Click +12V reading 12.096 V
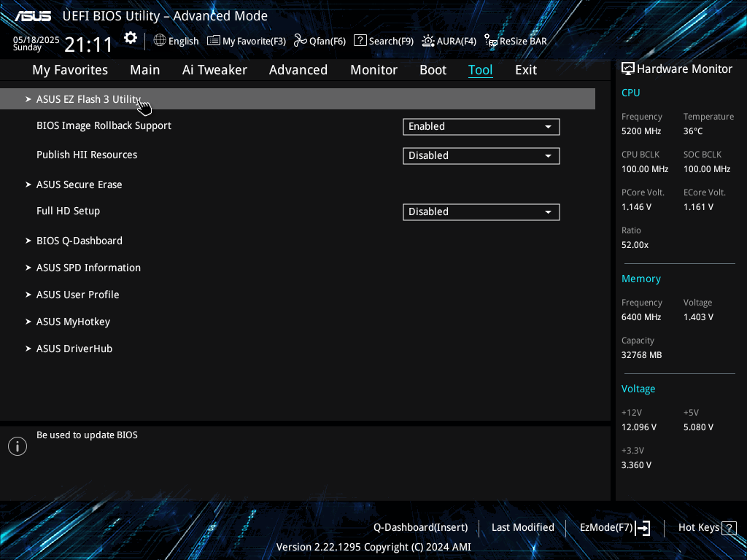This screenshot has width=747, height=560. click(x=639, y=427)
